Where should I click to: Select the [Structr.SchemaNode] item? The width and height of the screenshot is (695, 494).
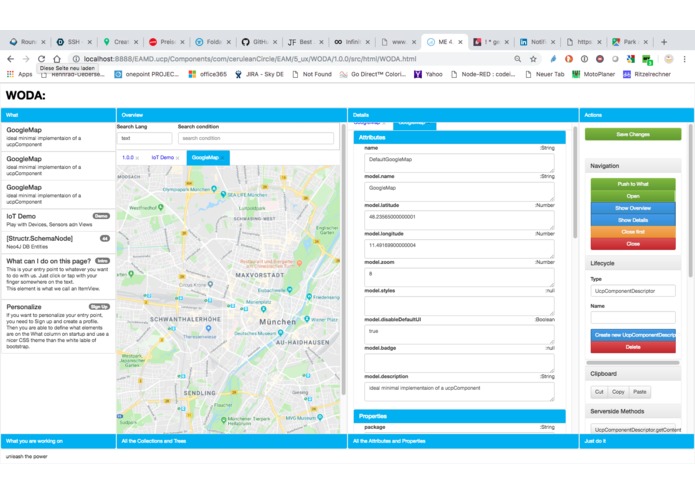pyautogui.click(x=58, y=242)
